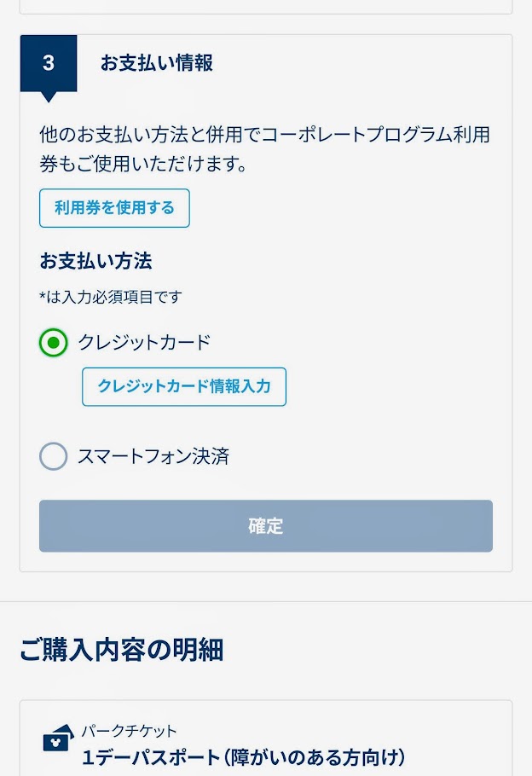Click the pointer arrow below step badge
532x776 pixels.
tap(49, 97)
